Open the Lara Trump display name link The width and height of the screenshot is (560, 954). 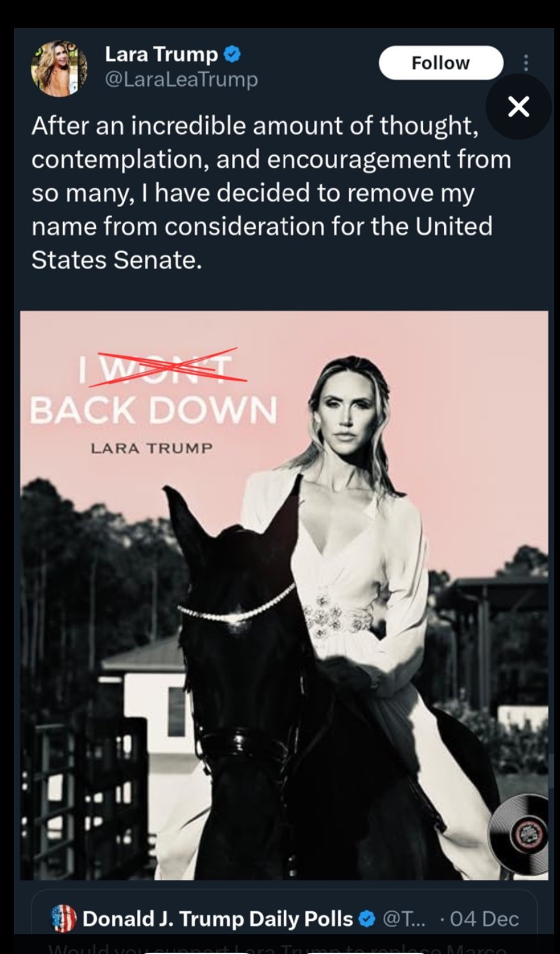[161, 54]
